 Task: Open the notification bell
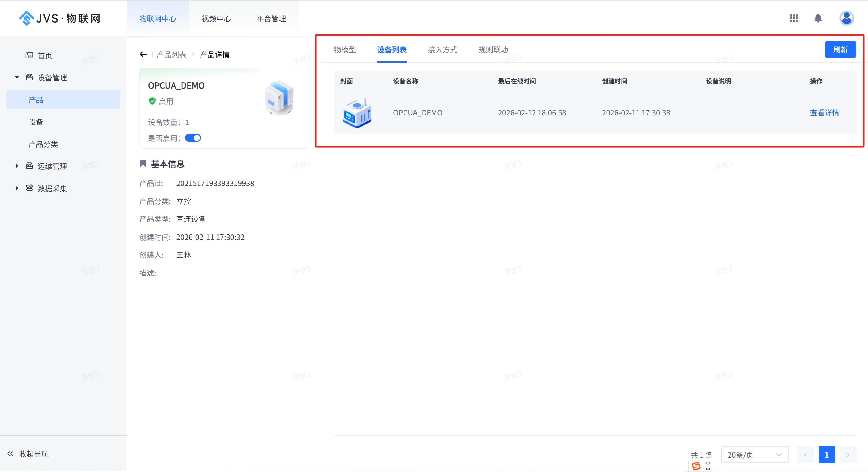(818, 18)
